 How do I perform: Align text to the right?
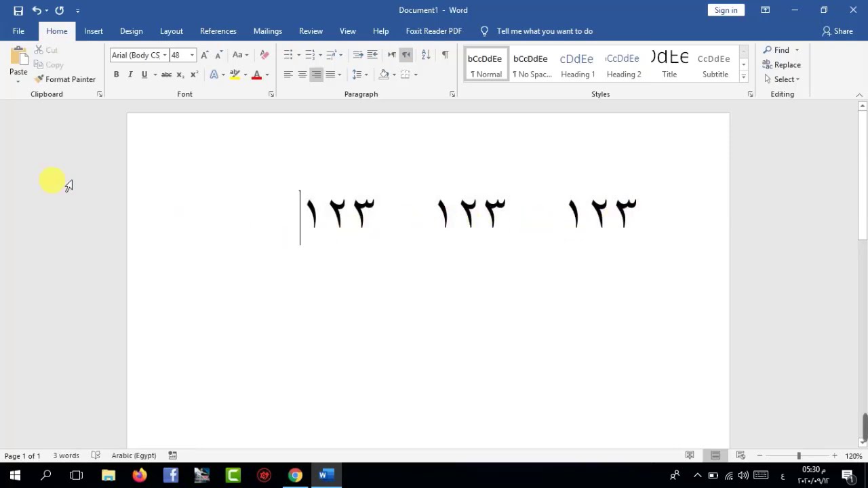click(x=317, y=75)
